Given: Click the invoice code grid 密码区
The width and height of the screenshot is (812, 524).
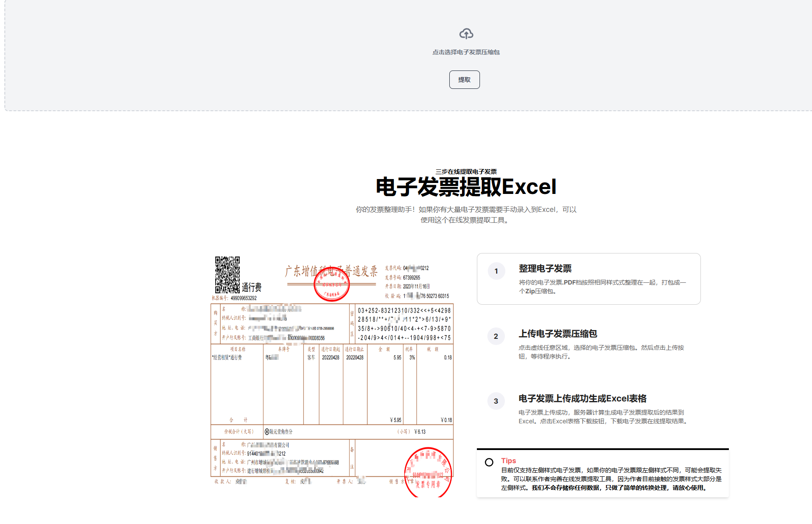Looking at the screenshot, I should click(404, 324).
